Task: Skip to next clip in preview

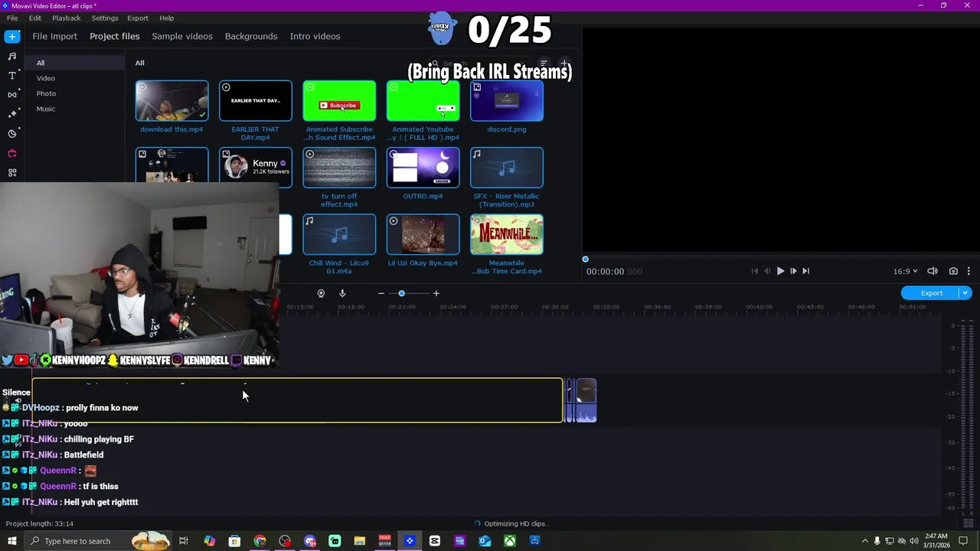Action: coord(805,271)
